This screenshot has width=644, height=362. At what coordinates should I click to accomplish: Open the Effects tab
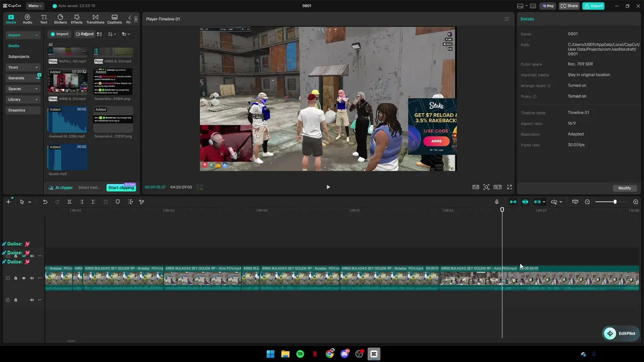point(76,19)
